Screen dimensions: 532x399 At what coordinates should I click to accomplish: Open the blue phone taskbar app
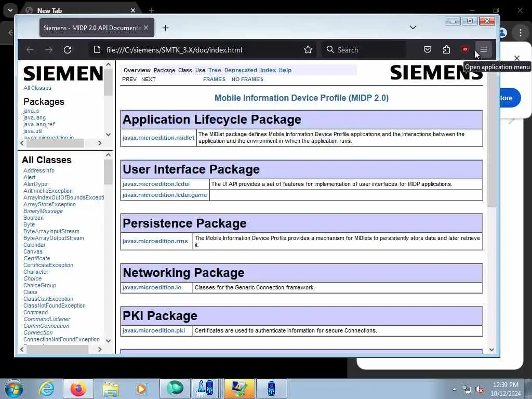pyautogui.click(x=271, y=389)
